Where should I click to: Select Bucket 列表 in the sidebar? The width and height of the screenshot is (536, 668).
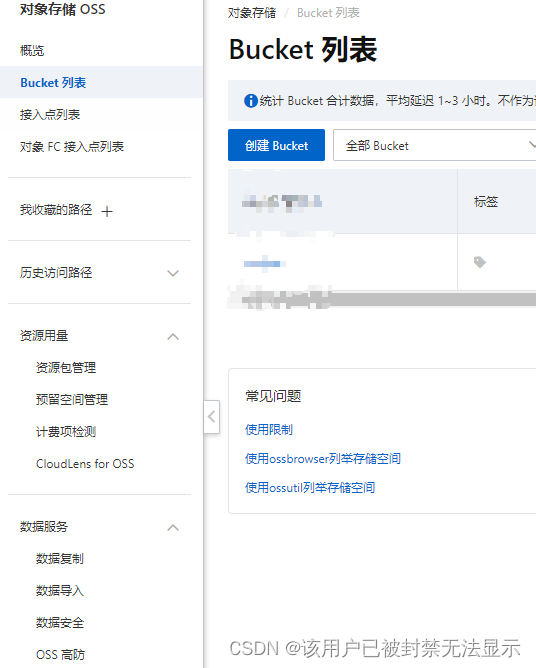pyautogui.click(x=53, y=82)
